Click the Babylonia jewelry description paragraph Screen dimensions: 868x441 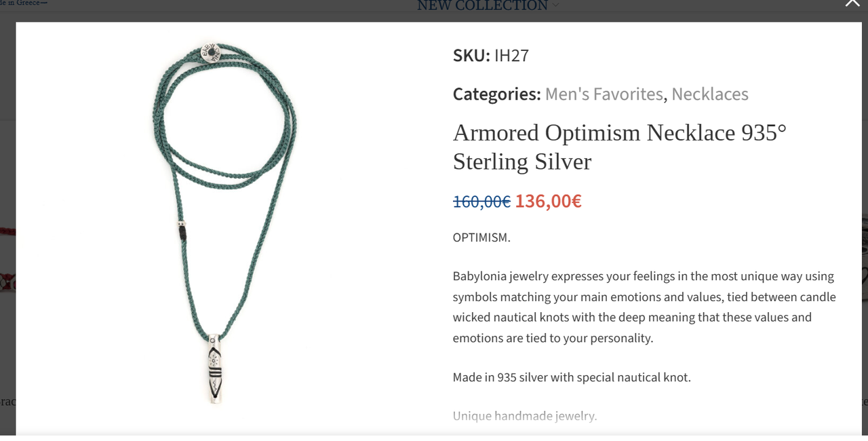coord(644,307)
